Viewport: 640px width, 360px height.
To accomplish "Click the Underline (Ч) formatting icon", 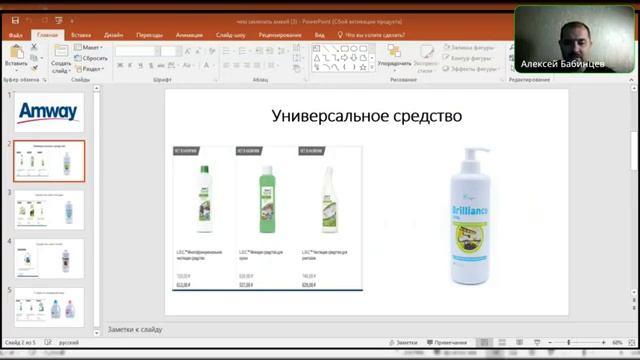I will [x=140, y=65].
